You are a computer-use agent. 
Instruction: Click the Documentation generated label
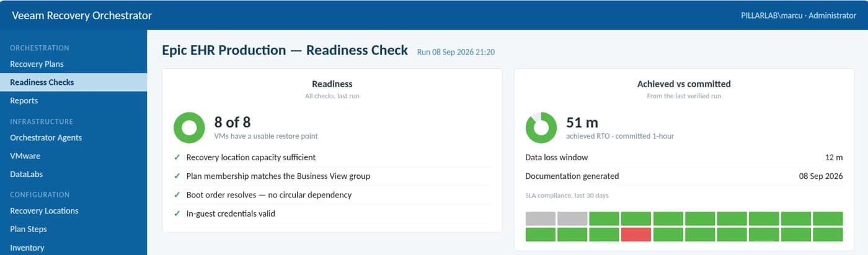(572, 176)
